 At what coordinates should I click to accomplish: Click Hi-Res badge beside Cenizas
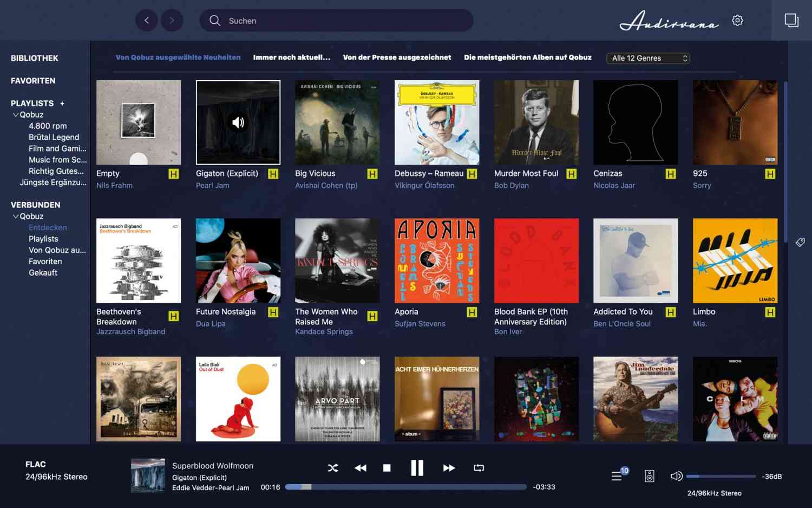671,174
